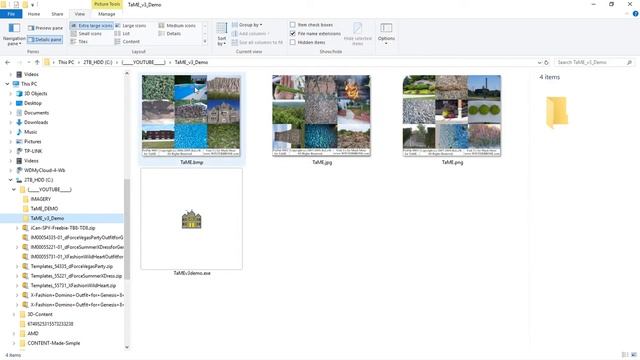Open Templates_54335_dForceVegasParty.zip
Screen dimensions: 640x360
pos(71,266)
